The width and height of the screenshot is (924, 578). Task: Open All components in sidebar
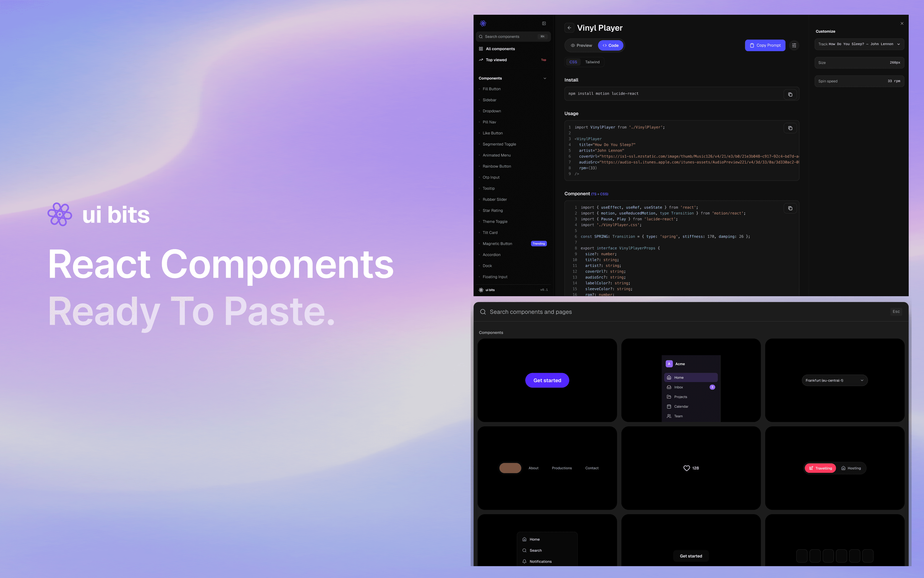513,49
